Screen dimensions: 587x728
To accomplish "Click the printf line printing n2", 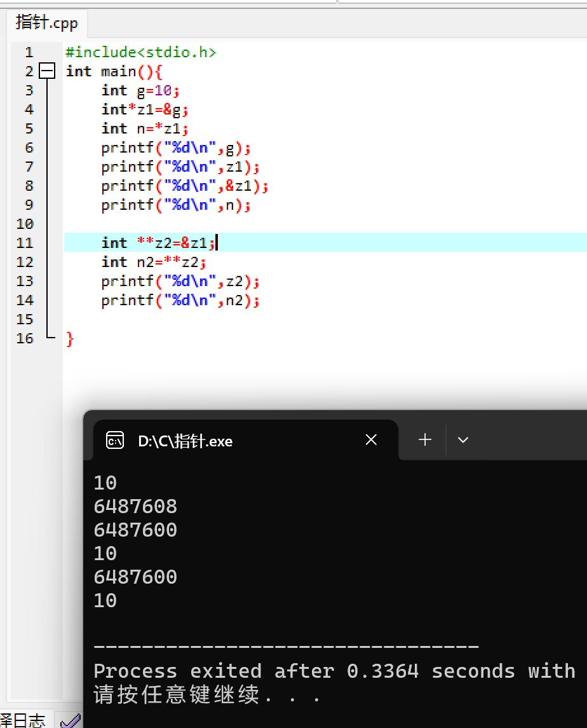I will [x=180, y=300].
